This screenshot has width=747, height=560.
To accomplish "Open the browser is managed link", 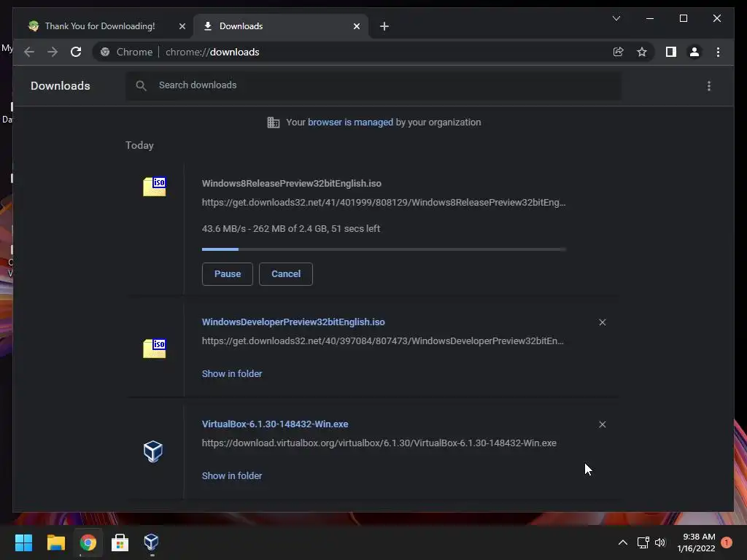I will coord(350,122).
